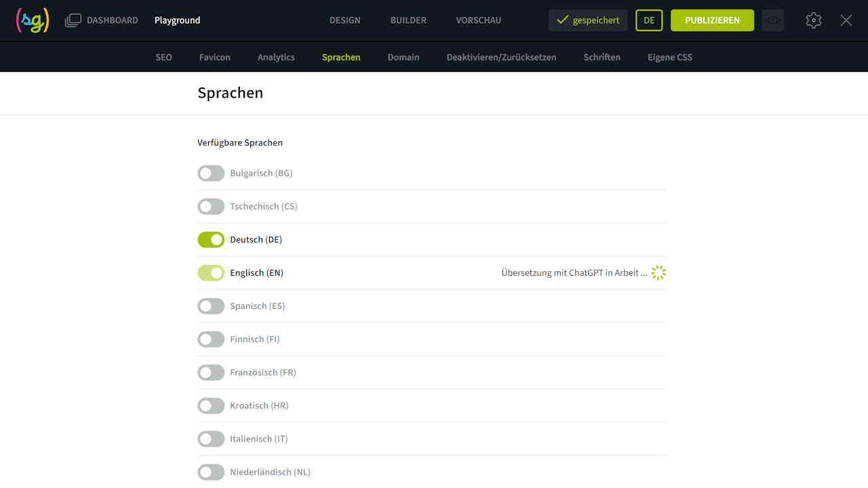Click the Playground project name
Viewport: 868px width, 488px height.
177,20
